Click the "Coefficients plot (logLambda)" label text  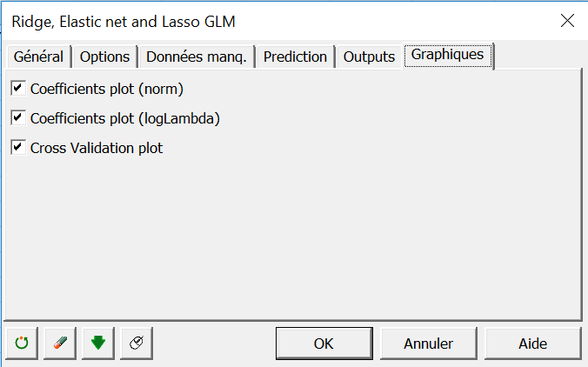124,118
